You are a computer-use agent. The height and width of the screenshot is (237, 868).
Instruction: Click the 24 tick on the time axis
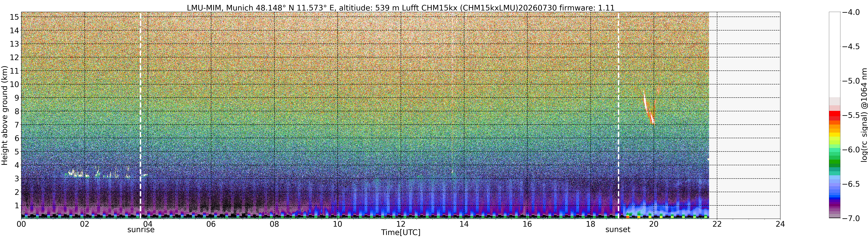(780, 224)
